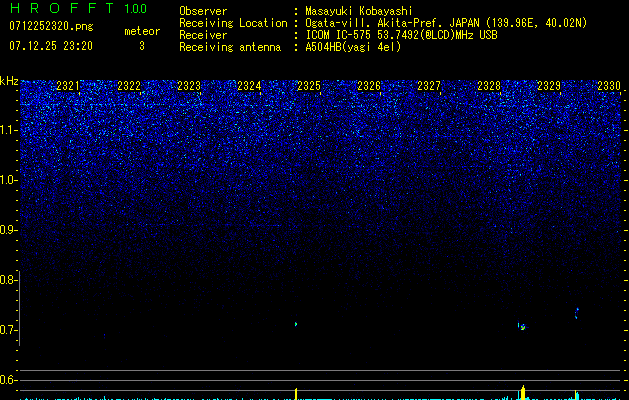The height and width of the screenshot is (400, 629).
Task: Click the 2323 time axis marker
Action: click(189, 85)
